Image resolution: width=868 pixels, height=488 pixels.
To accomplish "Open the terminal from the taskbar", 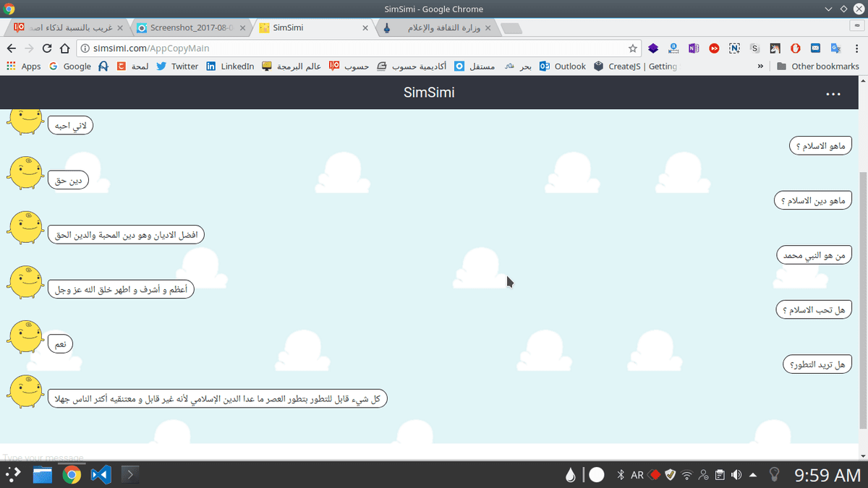I will pyautogui.click(x=129, y=475).
